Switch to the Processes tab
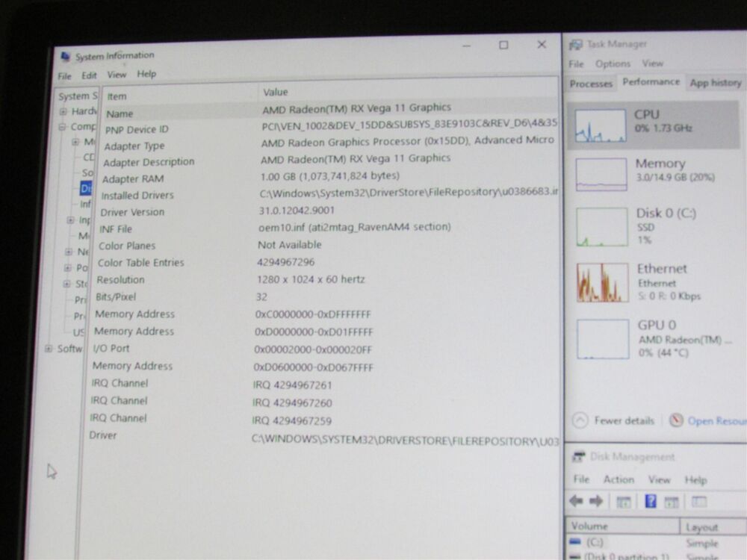 [x=591, y=84]
